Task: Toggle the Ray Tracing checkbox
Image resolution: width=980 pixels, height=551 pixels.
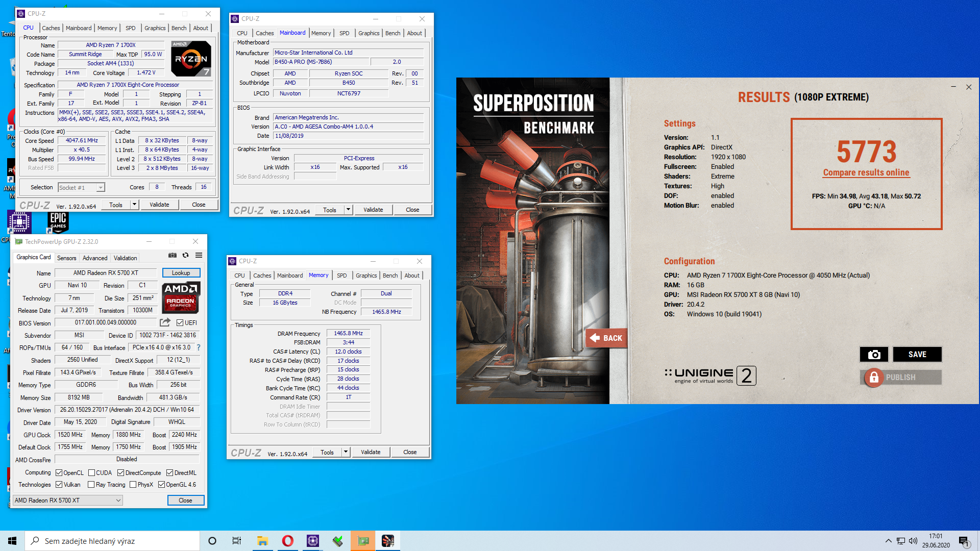Action: pos(91,485)
